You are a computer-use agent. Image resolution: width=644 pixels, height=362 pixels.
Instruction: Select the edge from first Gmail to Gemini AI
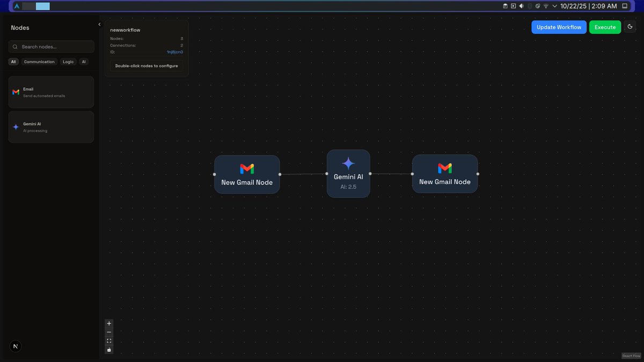pos(303,174)
